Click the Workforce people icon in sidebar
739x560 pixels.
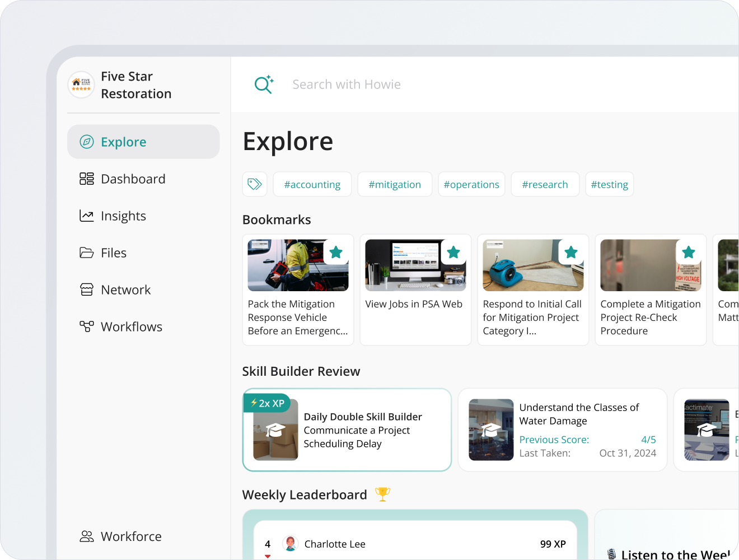coord(87,536)
